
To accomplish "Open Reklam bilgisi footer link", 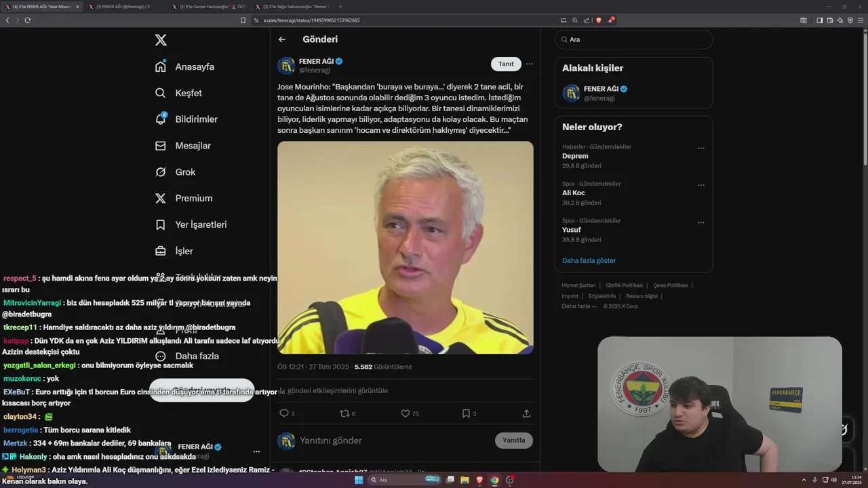I will coord(642,296).
